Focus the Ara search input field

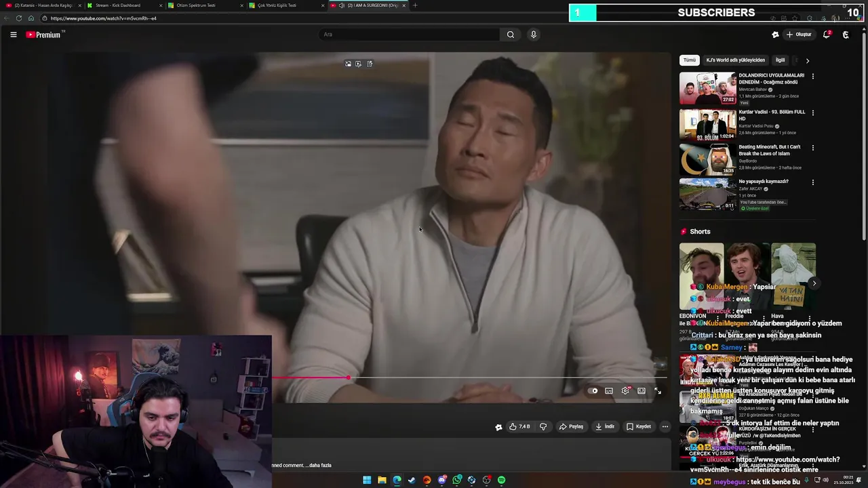tap(409, 35)
